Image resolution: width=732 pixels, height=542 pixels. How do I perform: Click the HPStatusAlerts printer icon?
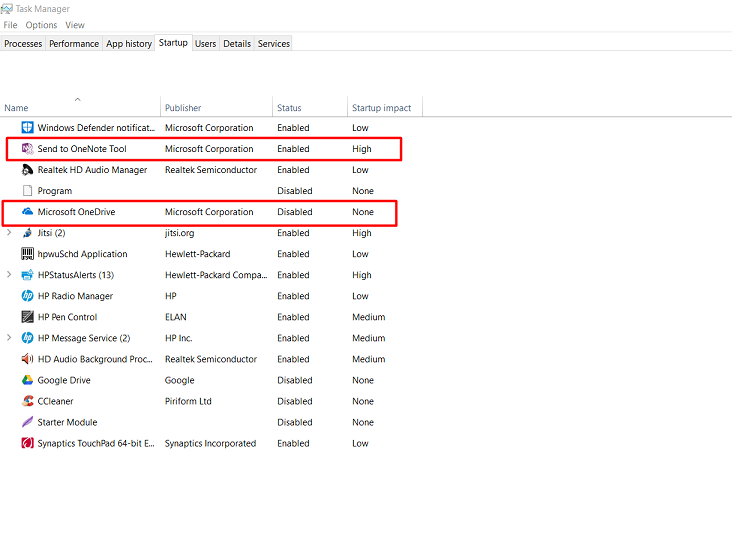[28, 275]
